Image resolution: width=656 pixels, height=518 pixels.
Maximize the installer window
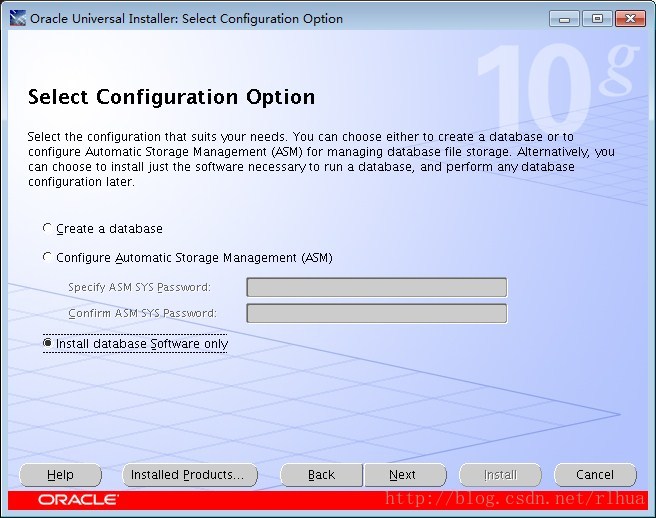point(597,19)
